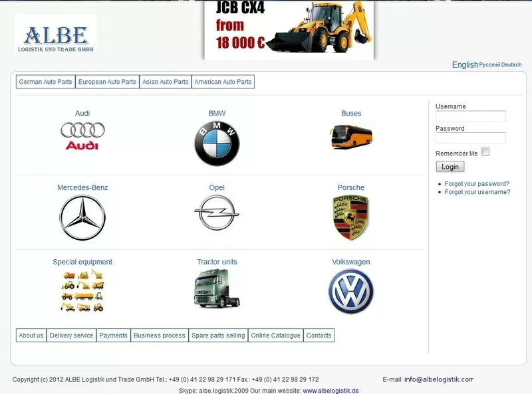Click the JCB CX4 excavator banner
Image resolution: width=532 pixels, height=394 pixels.
[x=289, y=30]
